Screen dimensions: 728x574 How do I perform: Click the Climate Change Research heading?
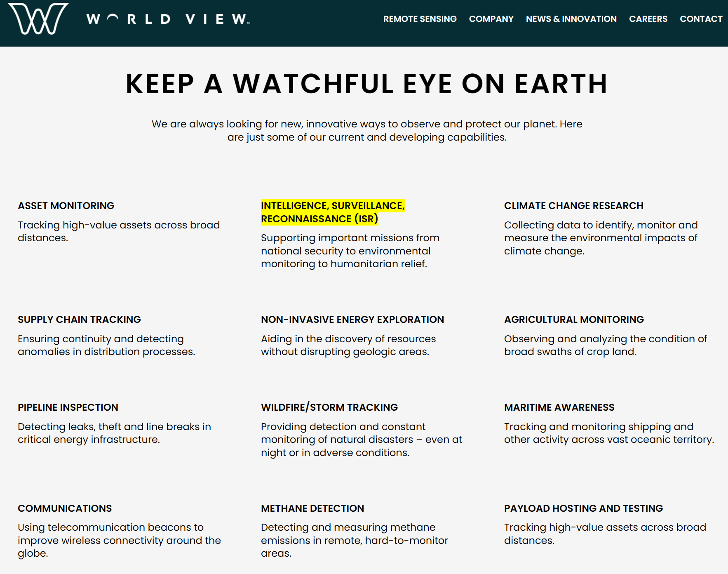(x=573, y=206)
